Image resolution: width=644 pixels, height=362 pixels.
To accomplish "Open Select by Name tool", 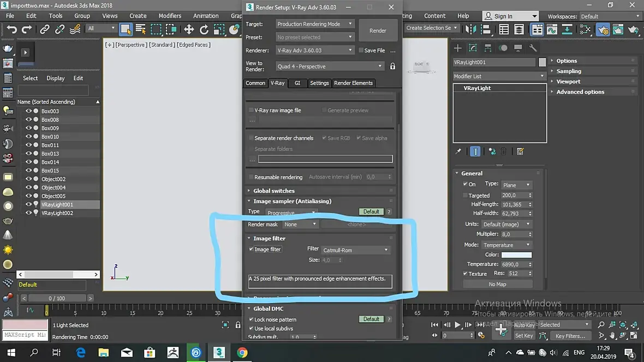I will [140, 29].
